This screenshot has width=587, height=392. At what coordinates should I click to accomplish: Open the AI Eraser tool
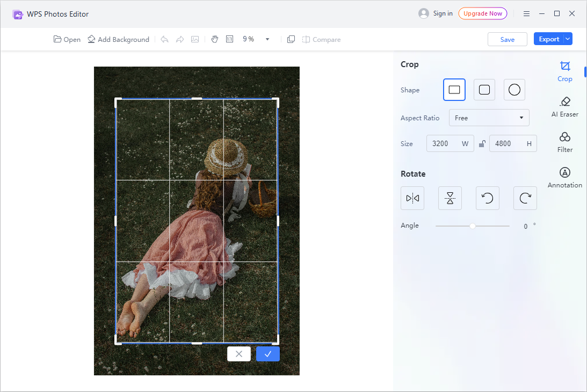click(x=564, y=106)
